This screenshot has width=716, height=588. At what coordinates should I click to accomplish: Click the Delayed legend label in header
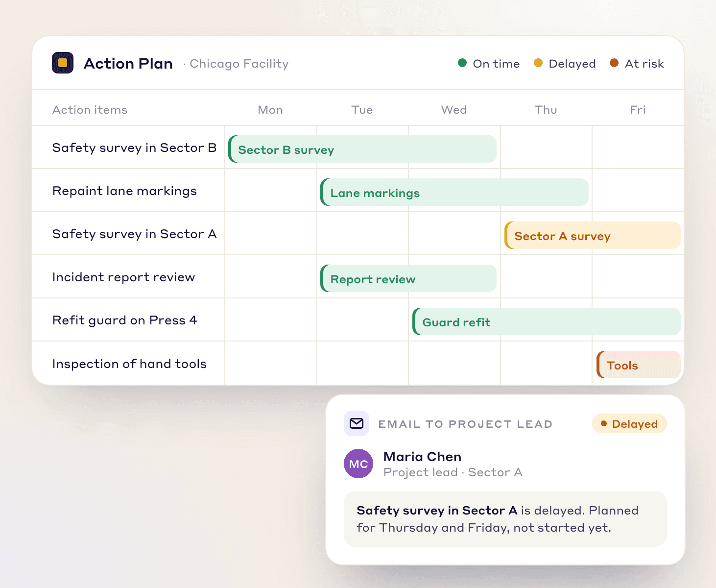pos(573,64)
